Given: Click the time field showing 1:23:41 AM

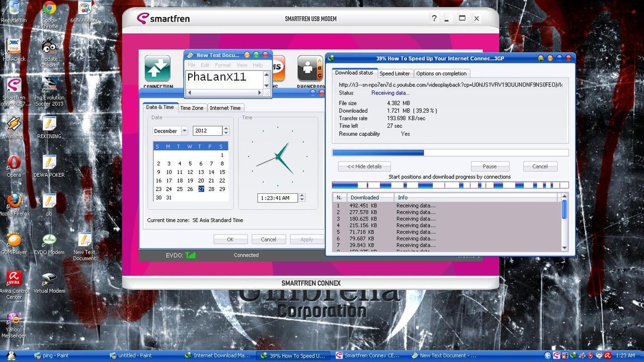Looking at the screenshot, I should pos(277,198).
